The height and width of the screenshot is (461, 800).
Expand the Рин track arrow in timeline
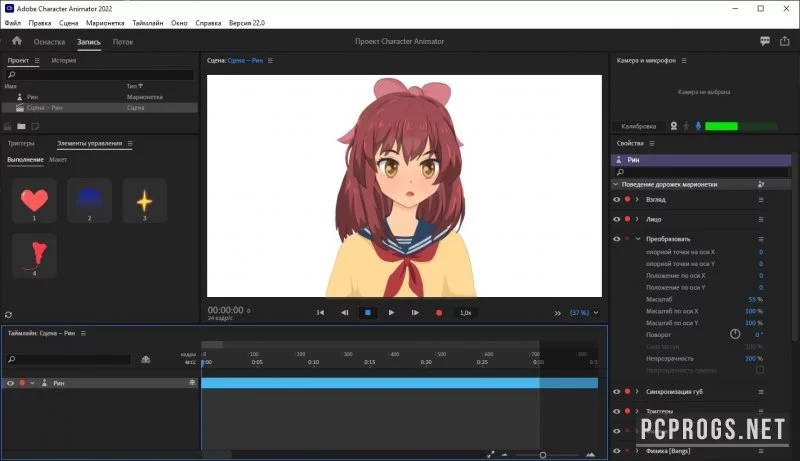[x=32, y=382]
